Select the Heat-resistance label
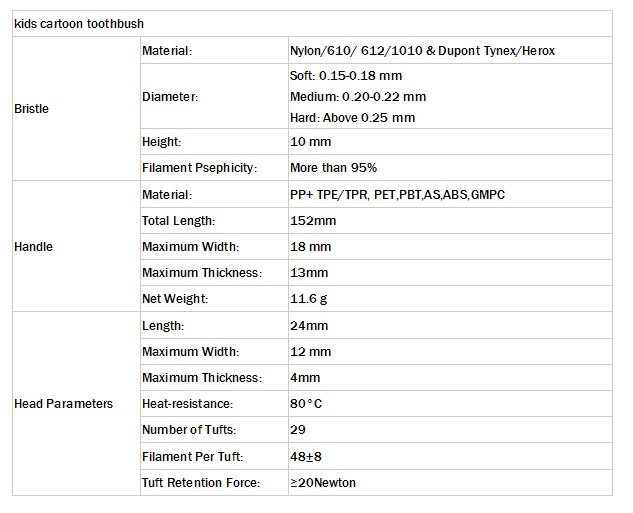Image resolution: width=633 pixels, height=513 pixels. coord(187,404)
